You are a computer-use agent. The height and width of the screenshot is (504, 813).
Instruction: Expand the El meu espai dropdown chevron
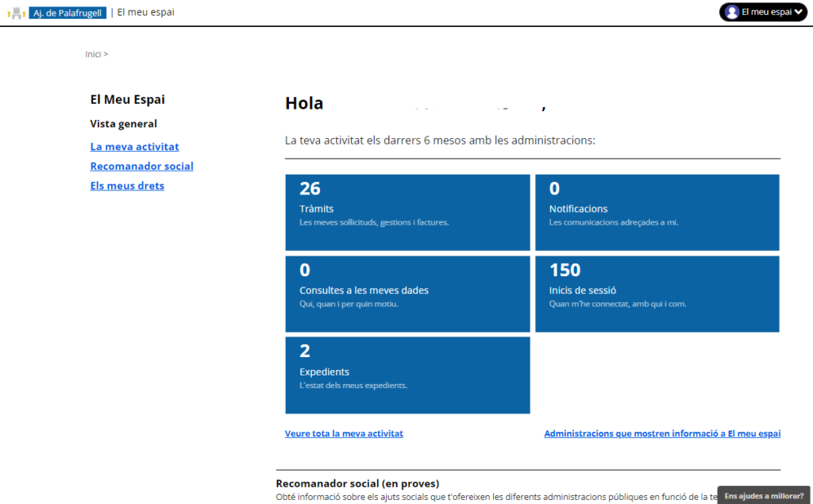(798, 12)
